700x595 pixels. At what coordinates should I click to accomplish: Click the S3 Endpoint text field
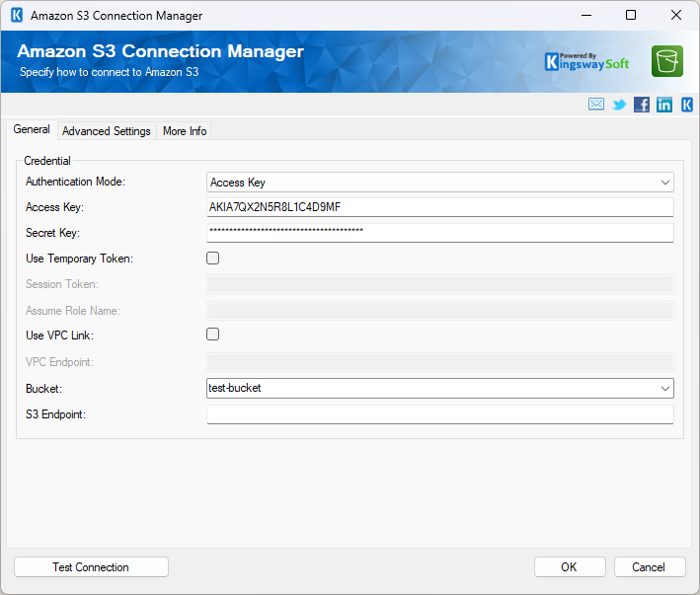440,414
